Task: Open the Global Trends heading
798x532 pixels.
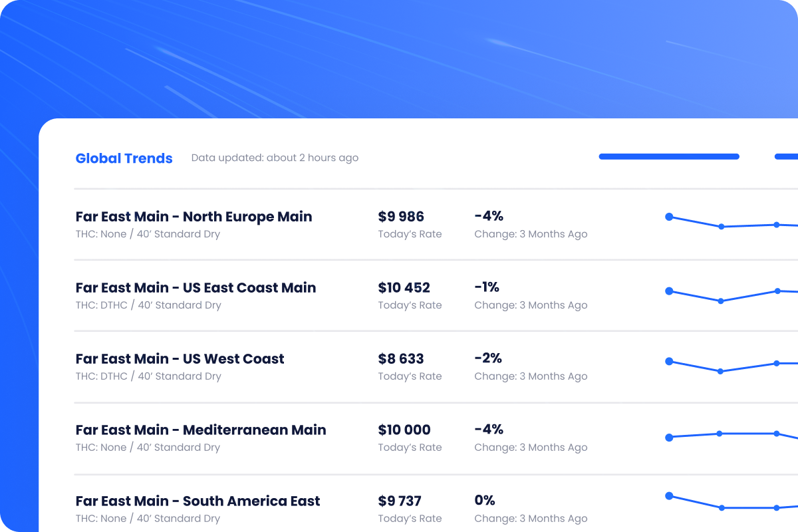Action: coord(124,158)
